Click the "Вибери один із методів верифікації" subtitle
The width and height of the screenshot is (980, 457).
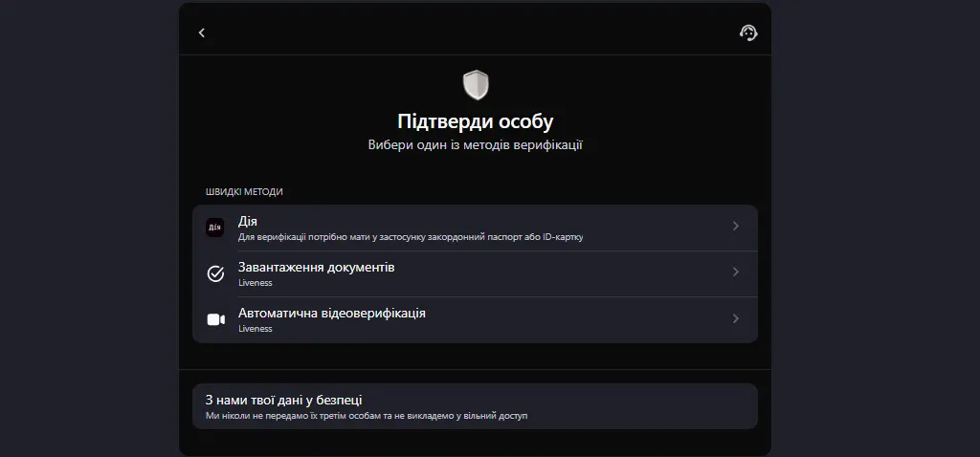[x=475, y=145]
